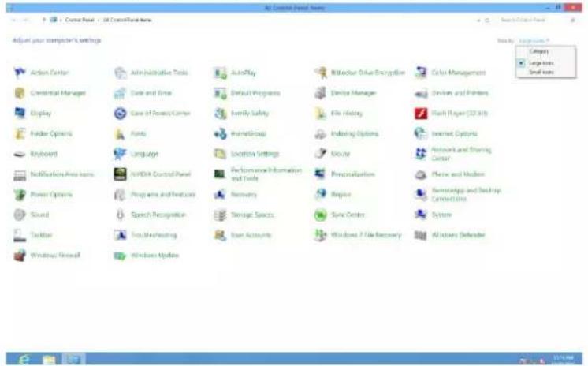Click the Display monitor icon
The height and width of the screenshot is (366, 588).
tap(20, 113)
